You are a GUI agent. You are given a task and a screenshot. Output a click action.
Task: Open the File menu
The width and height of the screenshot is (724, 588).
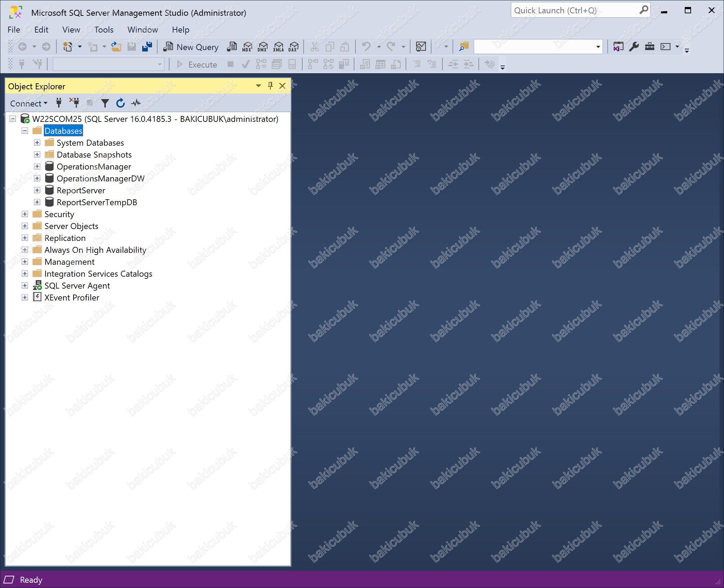[14, 30]
